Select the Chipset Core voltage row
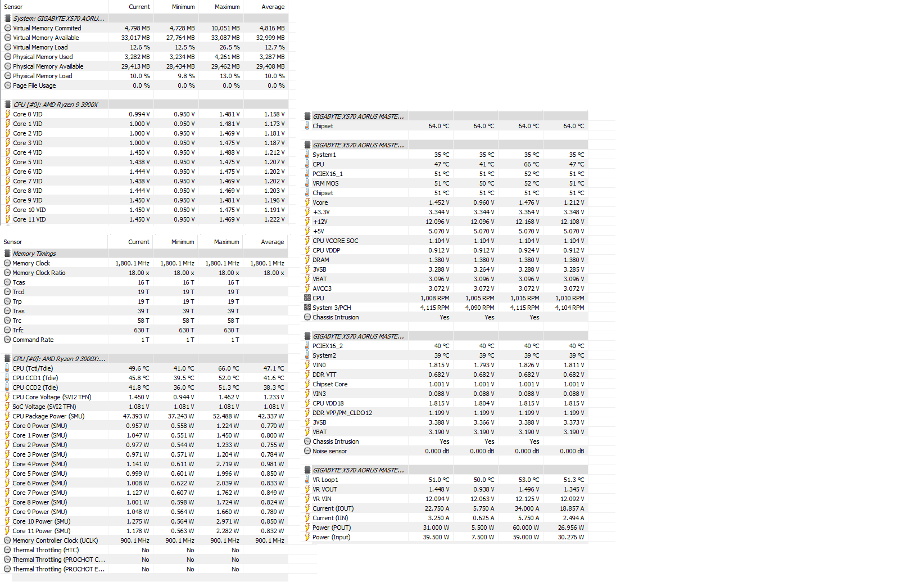The height and width of the screenshot is (586, 924). point(446,384)
